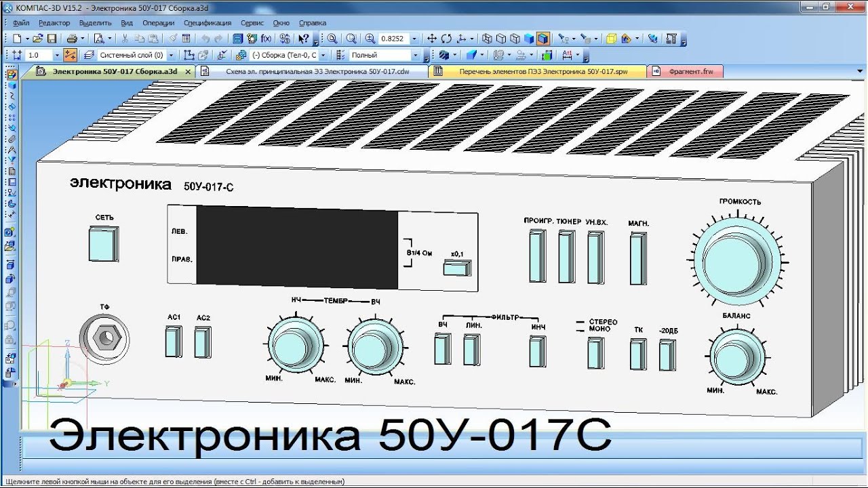The height and width of the screenshot is (488, 868).
Task: Open the Операции menu
Action: (159, 23)
